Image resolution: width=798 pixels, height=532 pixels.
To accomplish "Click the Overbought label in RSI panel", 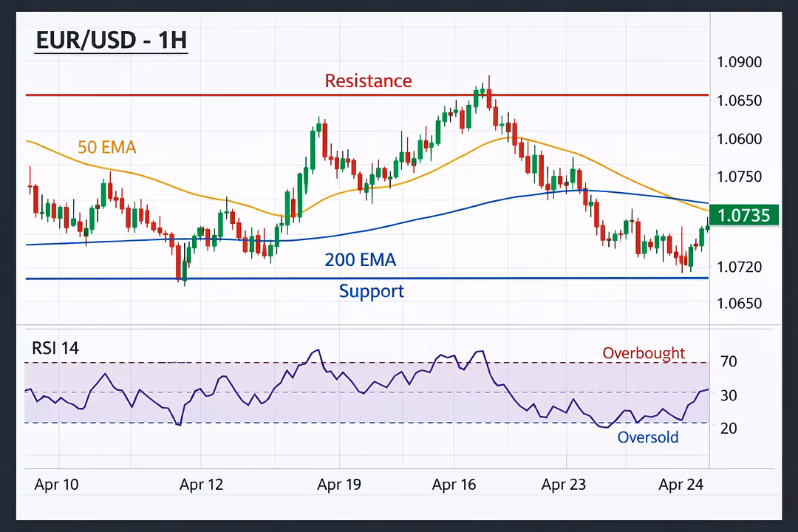I will coord(644,353).
